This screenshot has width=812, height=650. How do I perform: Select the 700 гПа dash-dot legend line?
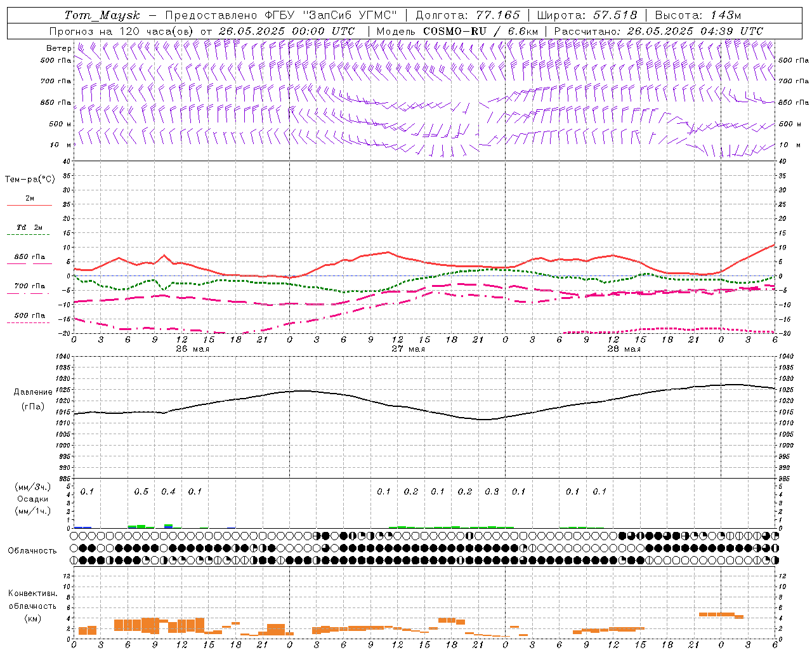click(28, 293)
